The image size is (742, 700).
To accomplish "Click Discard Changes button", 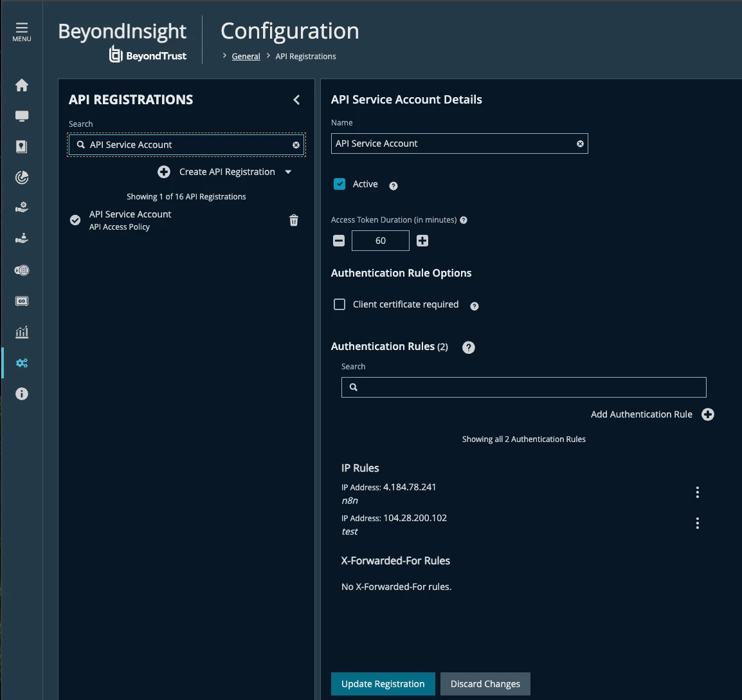I will coord(485,684).
